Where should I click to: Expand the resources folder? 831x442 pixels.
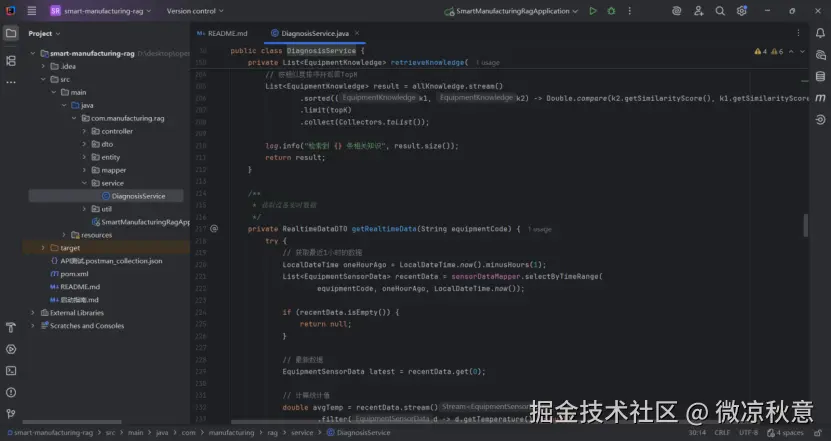(64, 235)
